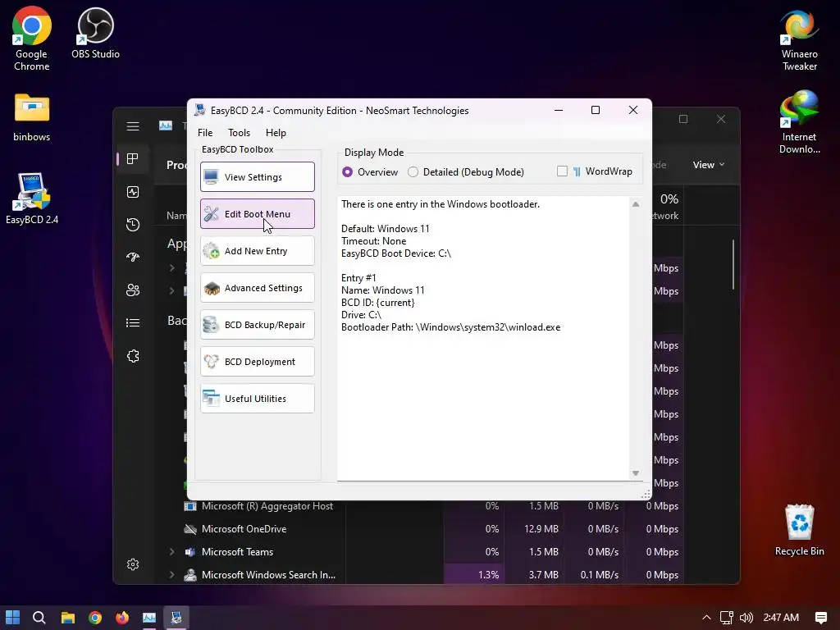This screenshot has width=840, height=630.
Task: Open Task Manager Services page icon
Action: coord(133,356)
